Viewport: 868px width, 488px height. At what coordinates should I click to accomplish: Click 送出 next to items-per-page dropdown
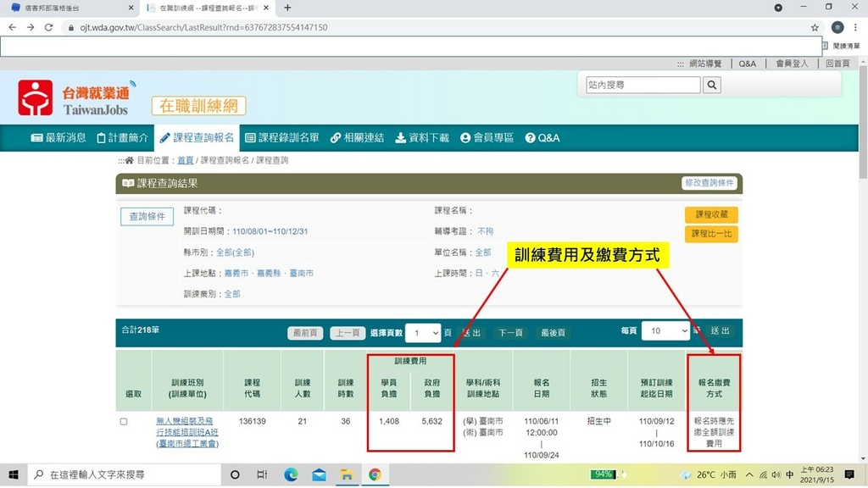(x=721, y=331)
